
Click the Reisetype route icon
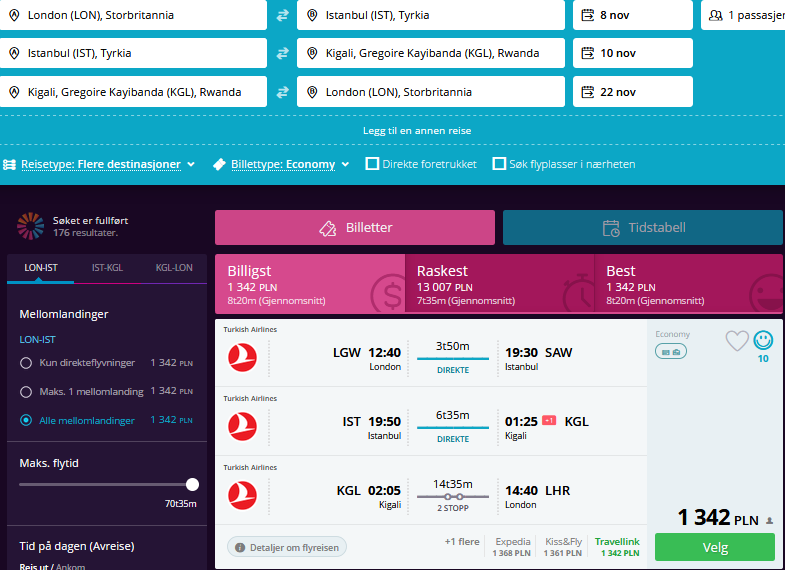coord(9,165)
